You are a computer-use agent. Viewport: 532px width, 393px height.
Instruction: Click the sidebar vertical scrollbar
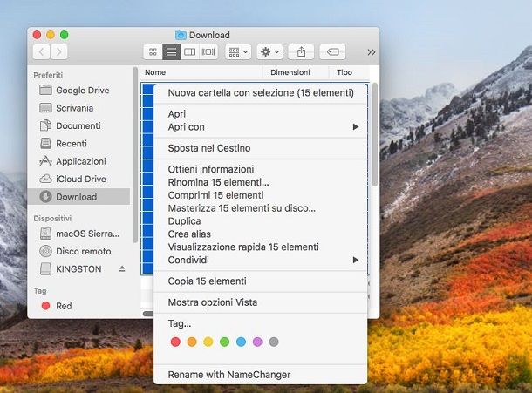point(134,154)
